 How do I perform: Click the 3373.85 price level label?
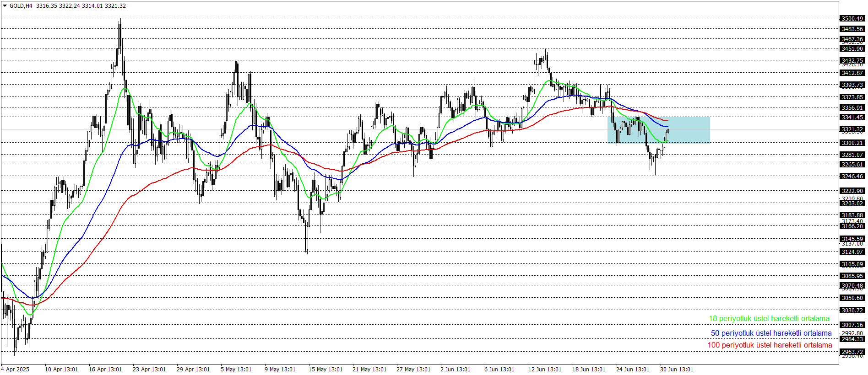point(852,97)
